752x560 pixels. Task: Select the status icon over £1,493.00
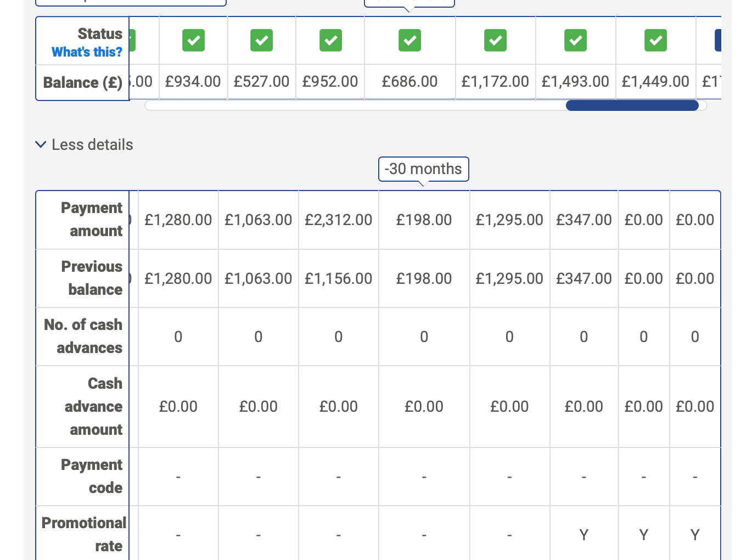tap(575, 40)
